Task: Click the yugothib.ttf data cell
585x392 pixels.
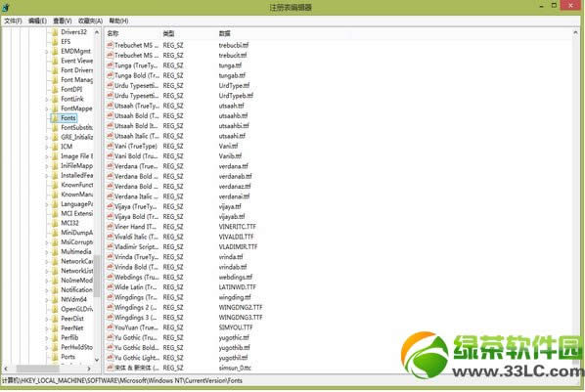Action: click(x=235, y=347)
